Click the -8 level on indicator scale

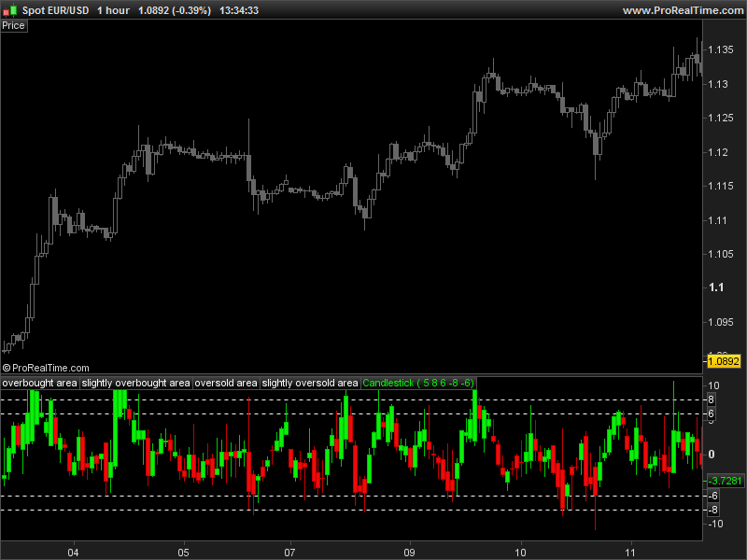tap(712, 510)
